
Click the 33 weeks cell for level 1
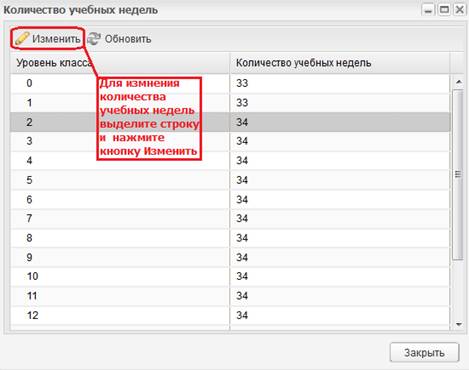340,103
